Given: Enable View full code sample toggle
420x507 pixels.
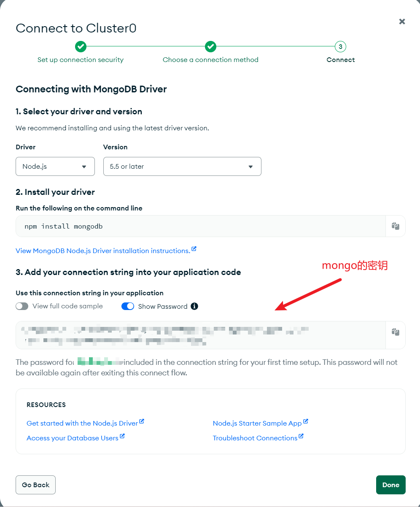Looking at the screenshot, I should pos(22,306).
